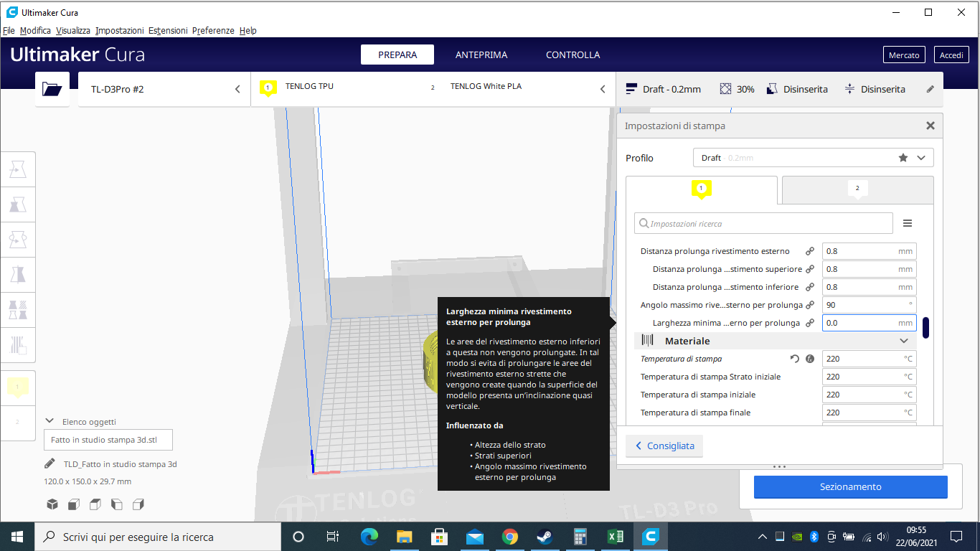The width and height of the screenshot is (980, 551).
Task: Select the Per Model Settings tool
Action: (18, 310)
